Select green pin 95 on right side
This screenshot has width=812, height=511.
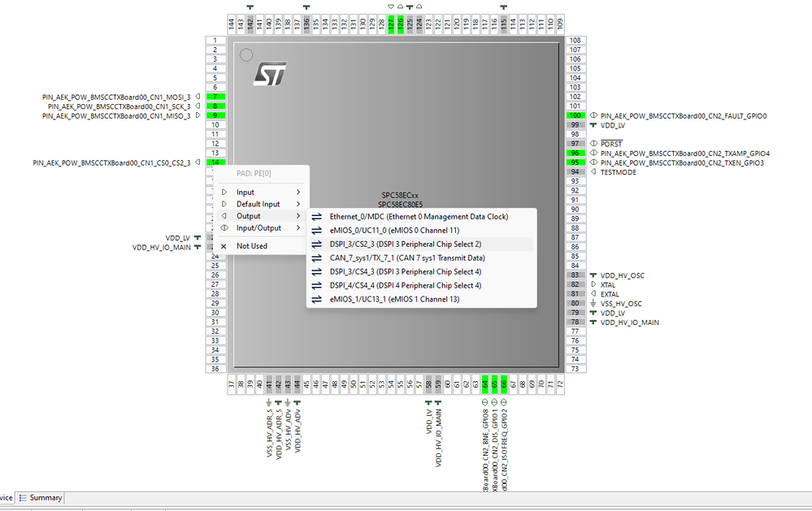click(575, 162)
